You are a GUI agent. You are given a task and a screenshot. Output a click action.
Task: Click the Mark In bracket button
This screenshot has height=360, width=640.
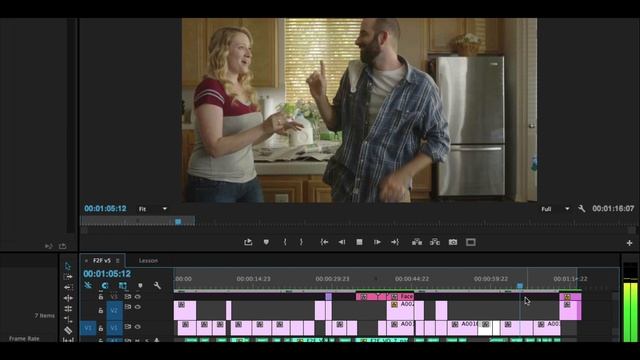click(285, 242)
